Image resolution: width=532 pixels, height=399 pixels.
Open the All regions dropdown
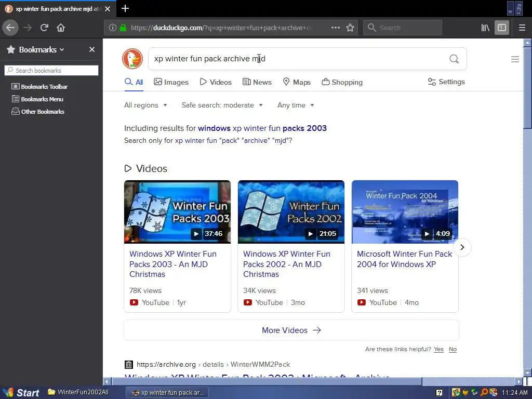click(x=145, y=105)
